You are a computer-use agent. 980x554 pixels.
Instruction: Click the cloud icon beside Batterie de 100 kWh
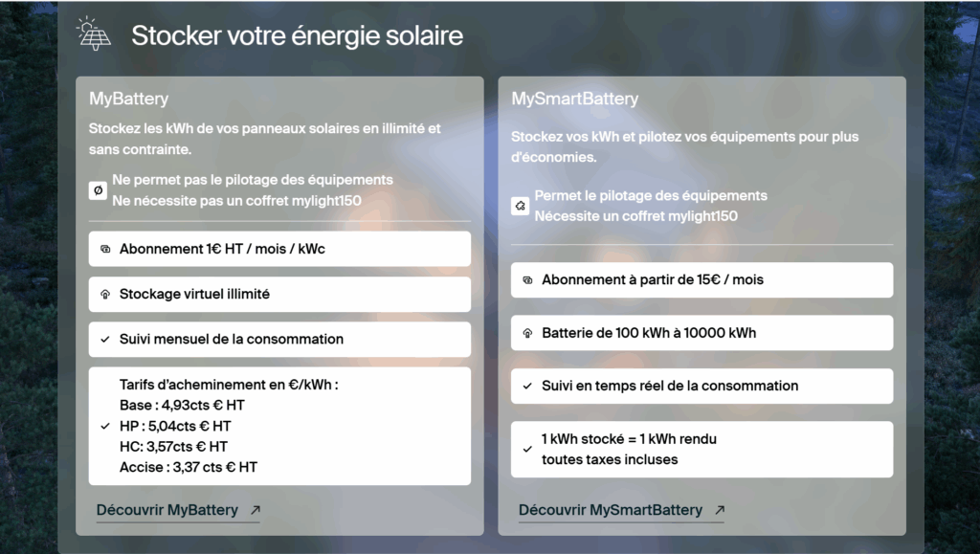tap(527, 333)
